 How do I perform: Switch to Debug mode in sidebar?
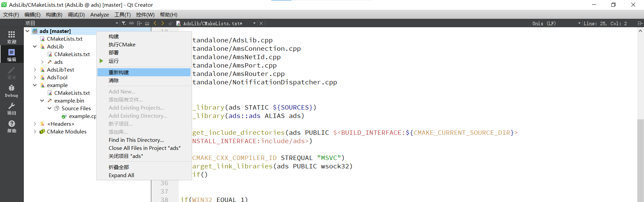pyautogui.click(x=11, y=91)
